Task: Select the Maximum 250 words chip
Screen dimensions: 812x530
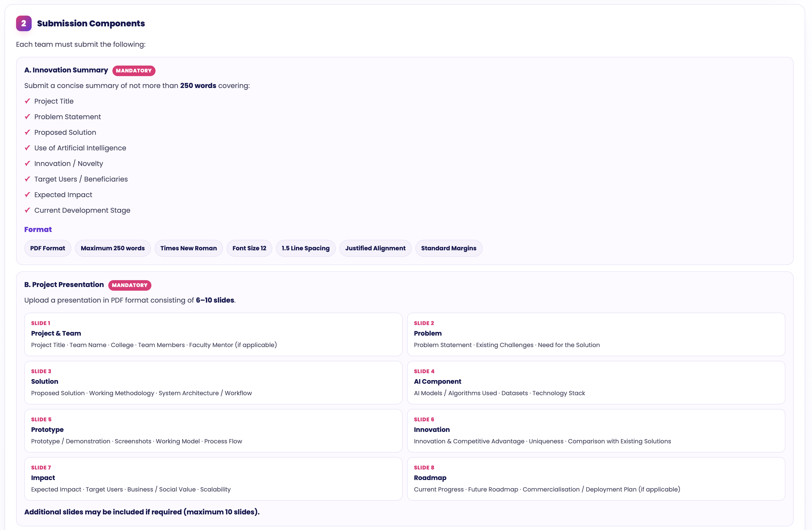Action: (x=113, y=248)
